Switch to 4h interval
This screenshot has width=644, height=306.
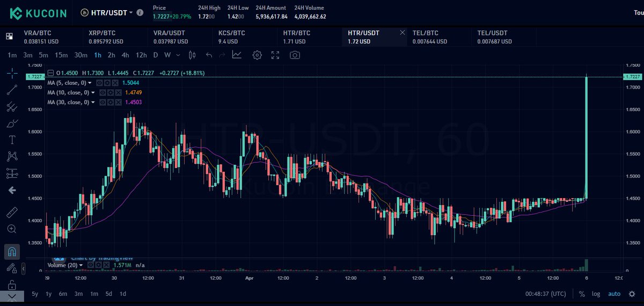[125, 55]
